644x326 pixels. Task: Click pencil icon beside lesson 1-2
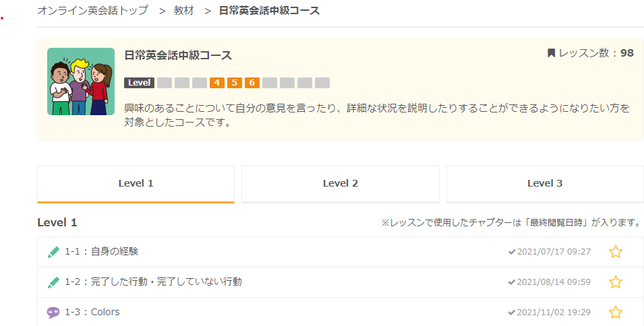click(54, 282)
